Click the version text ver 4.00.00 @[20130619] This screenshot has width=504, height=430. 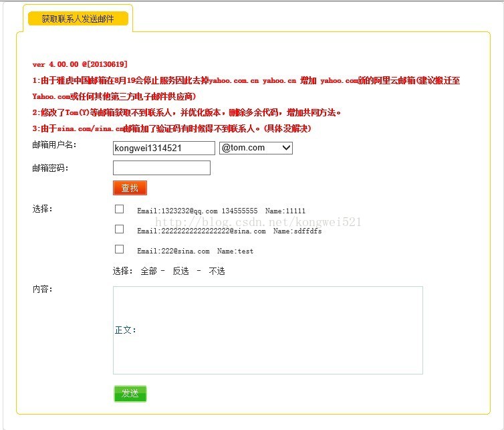[80, 64]
